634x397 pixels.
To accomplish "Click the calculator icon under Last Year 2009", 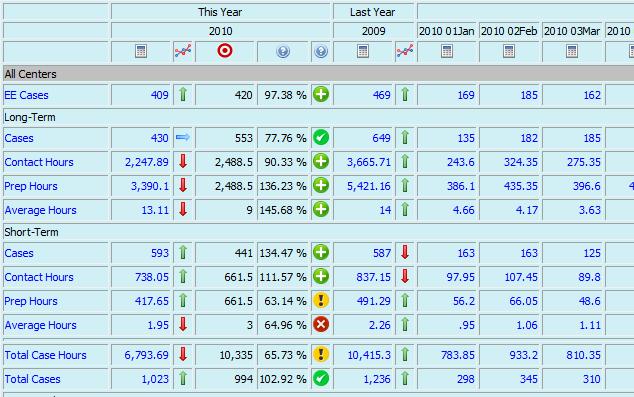I will point(363,51).
